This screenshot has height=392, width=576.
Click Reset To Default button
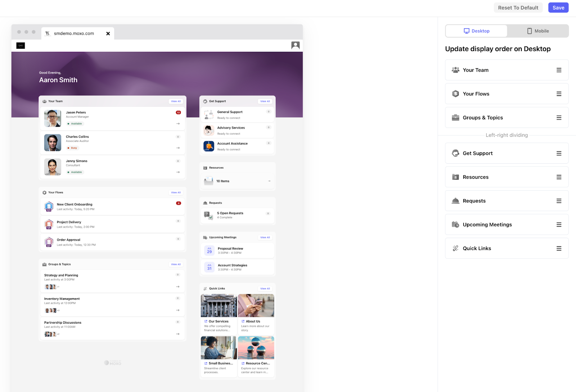coord(518,8)
